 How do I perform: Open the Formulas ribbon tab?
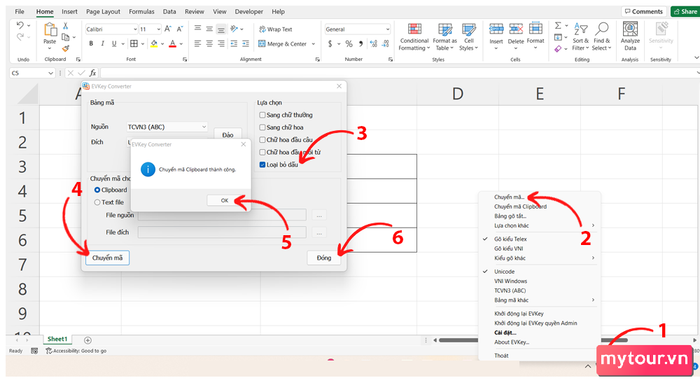click(x=142, y=12)
